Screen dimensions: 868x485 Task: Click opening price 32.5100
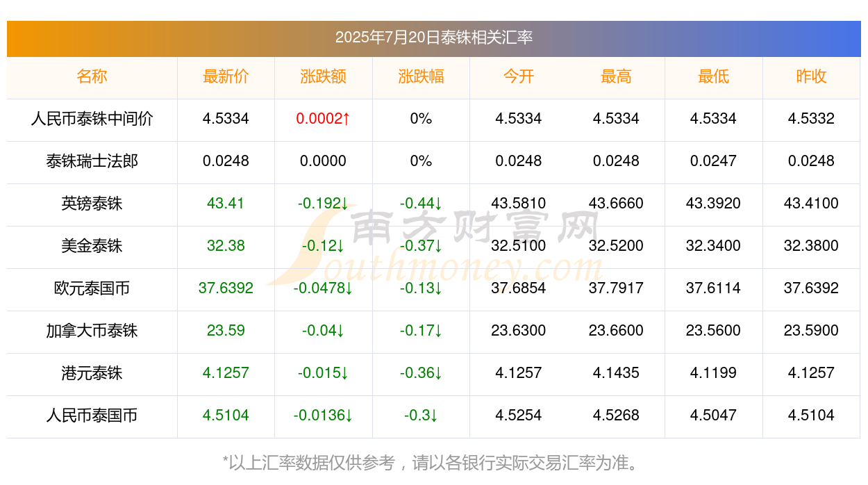tap(519, 246)
